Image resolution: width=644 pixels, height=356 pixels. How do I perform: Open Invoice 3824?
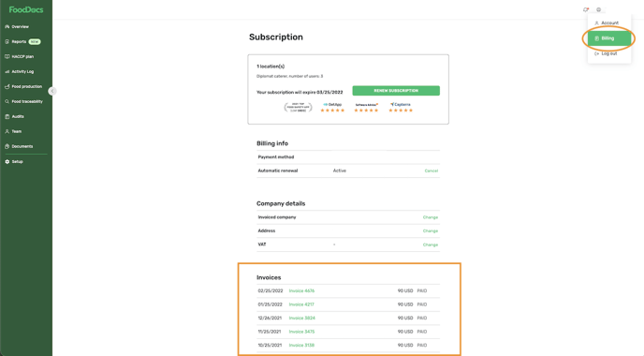point(301,319)
